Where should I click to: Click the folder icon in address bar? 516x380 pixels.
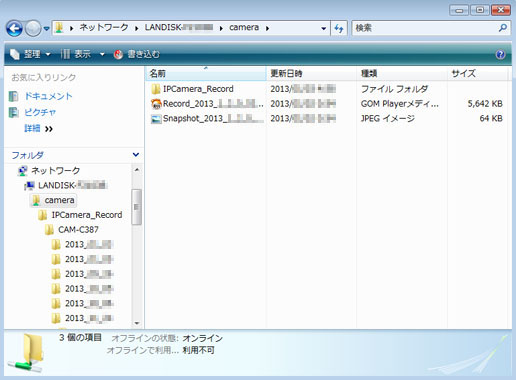[x=59, y=28]
